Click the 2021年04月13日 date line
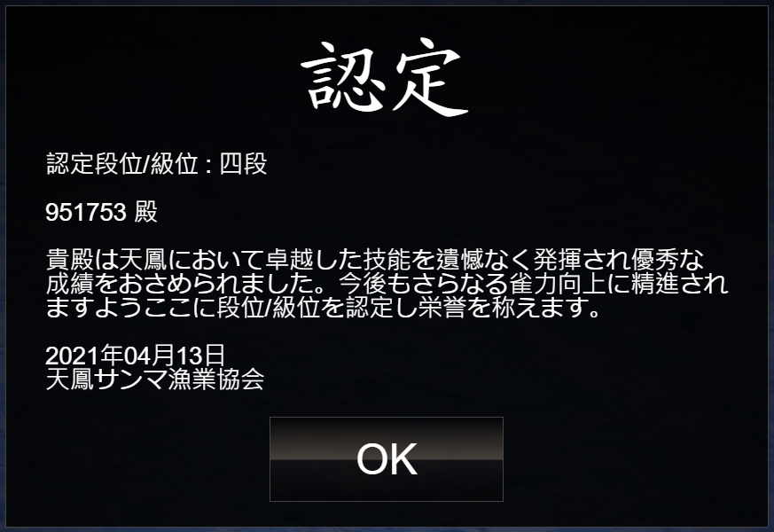Screen dimensions: 774x532 pyautogui.click(x=136, y=356)
